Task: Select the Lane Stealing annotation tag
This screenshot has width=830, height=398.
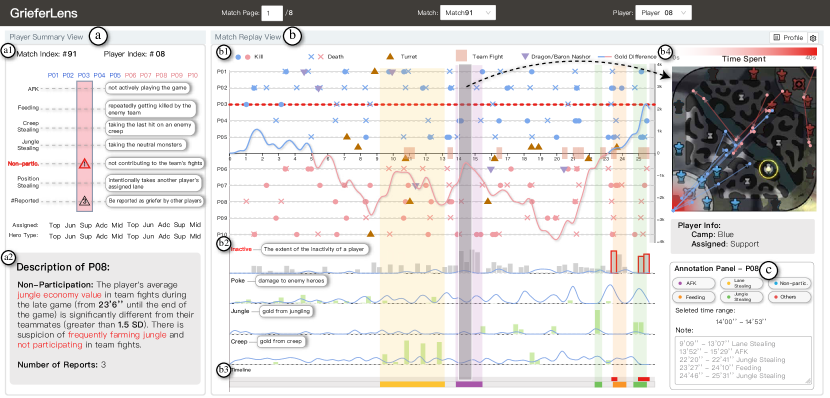Action: [x=742, y=284]
